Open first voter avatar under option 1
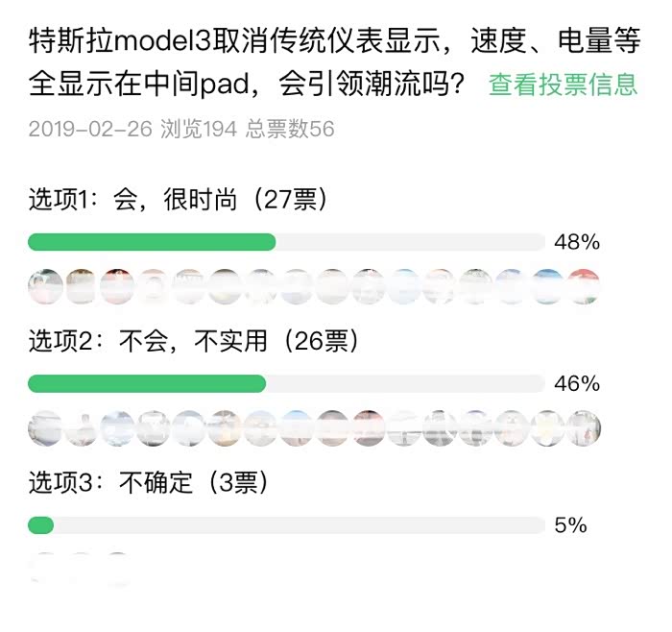The height and width of the screenshot is (632, 672). pos(45,285)
